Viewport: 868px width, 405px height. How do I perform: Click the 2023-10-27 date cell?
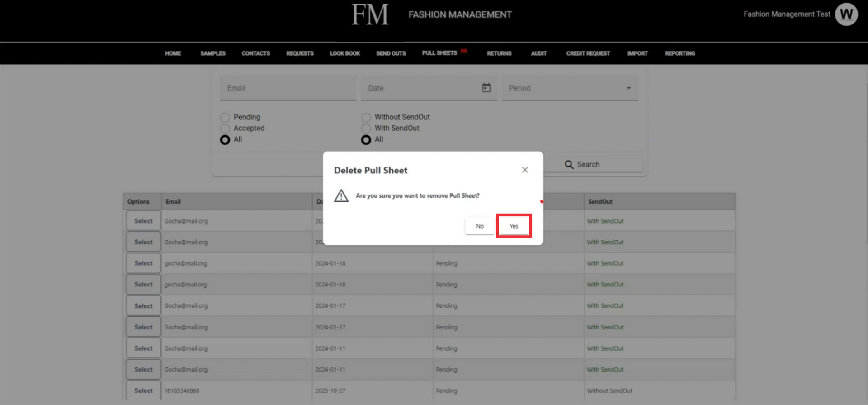(x=330, y=391)
